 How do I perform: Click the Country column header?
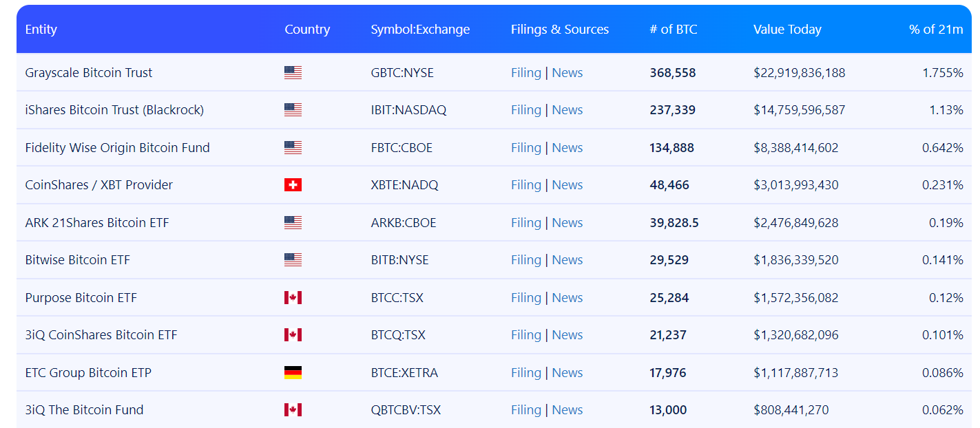(x=307, y=30)
